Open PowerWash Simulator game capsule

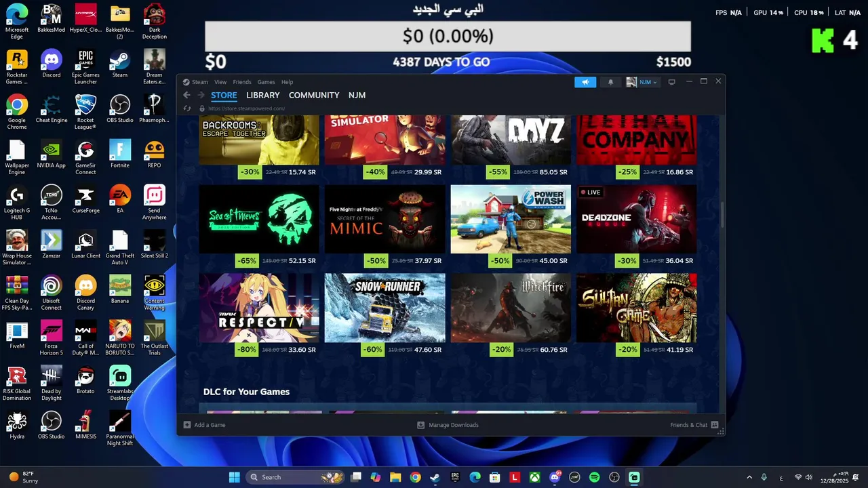click(511, 219)
